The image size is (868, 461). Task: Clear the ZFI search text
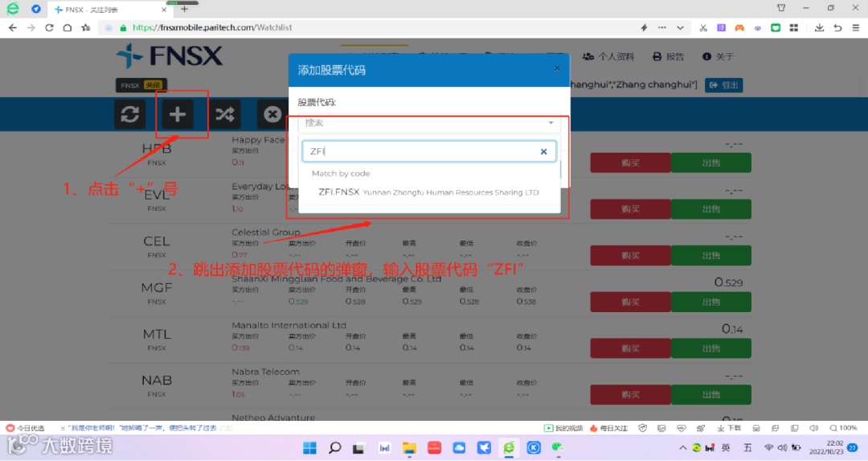click(x=543, y=151)
